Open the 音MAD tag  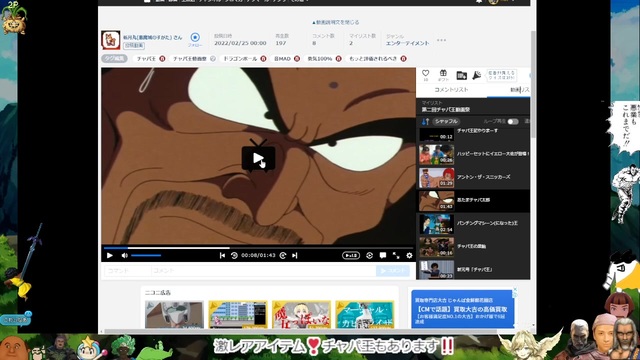click(x=282, y=59)
